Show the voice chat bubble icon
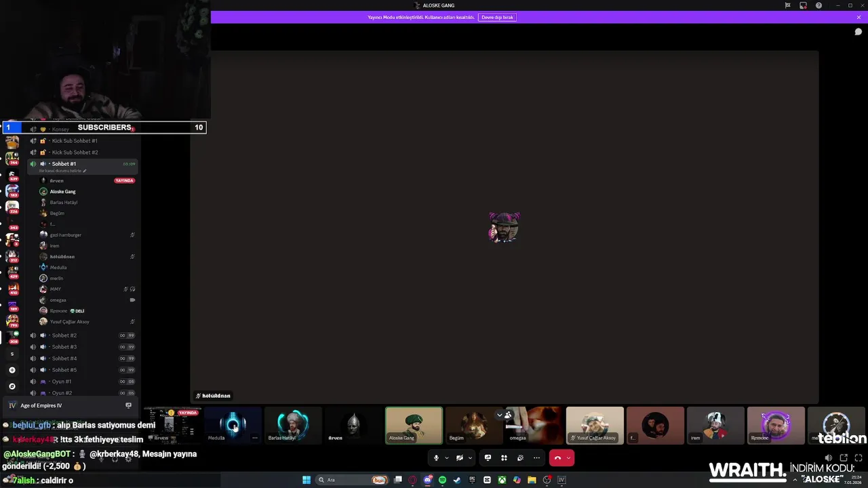868x488 pixels. [x=858, y=32]
